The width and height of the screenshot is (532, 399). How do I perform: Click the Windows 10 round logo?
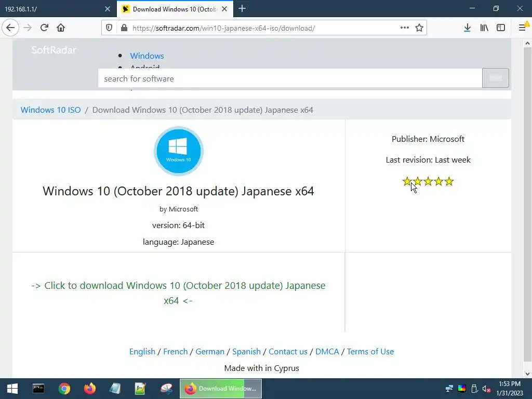point(179,151)
